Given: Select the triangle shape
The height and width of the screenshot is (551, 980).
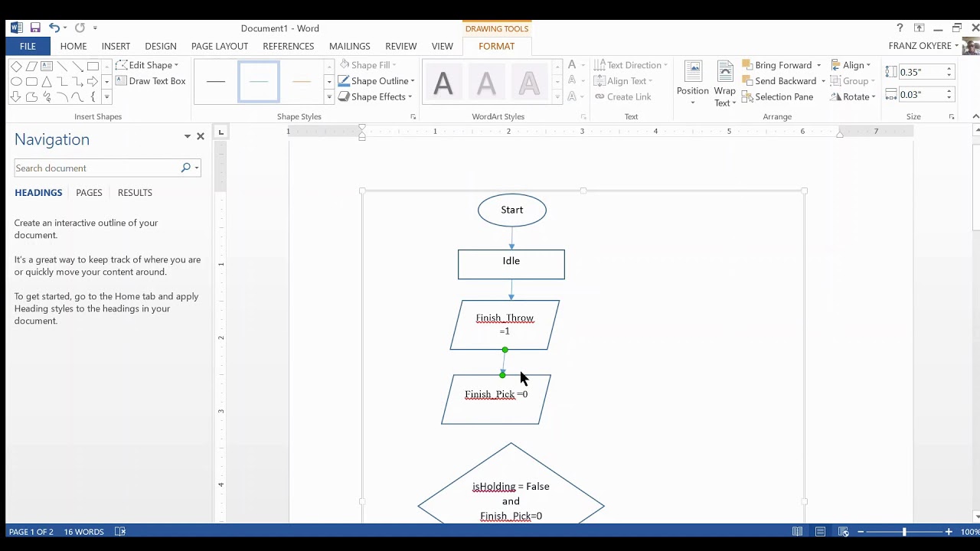Looking at the screenshot, I should [x=47, y=81].
